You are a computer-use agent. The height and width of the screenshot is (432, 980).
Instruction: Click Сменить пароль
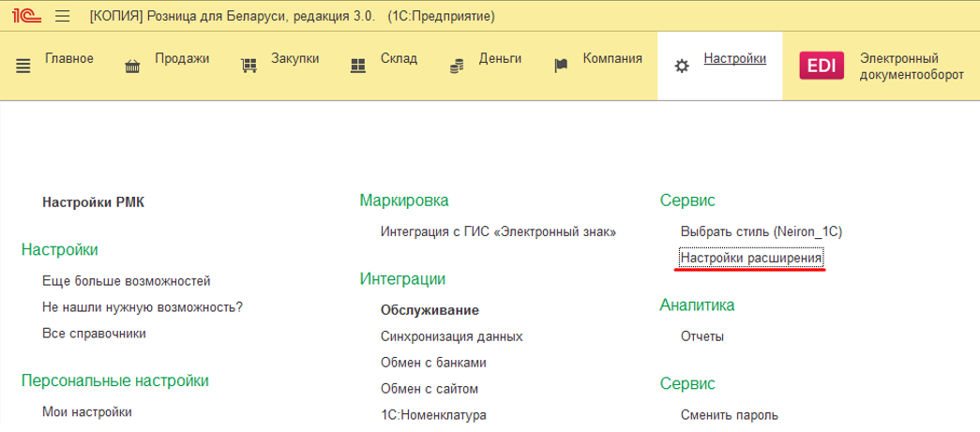729,415
